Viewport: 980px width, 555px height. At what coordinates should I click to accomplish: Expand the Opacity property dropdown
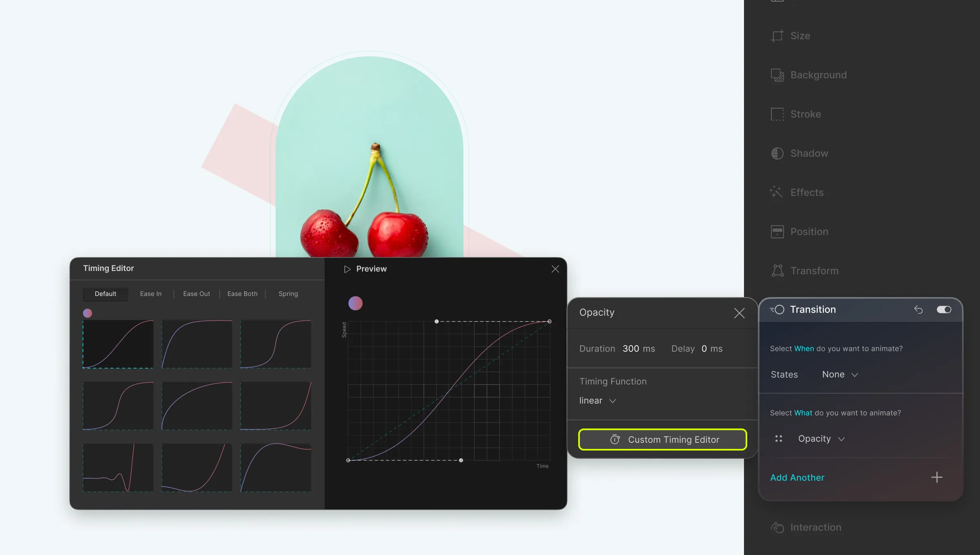841,438
